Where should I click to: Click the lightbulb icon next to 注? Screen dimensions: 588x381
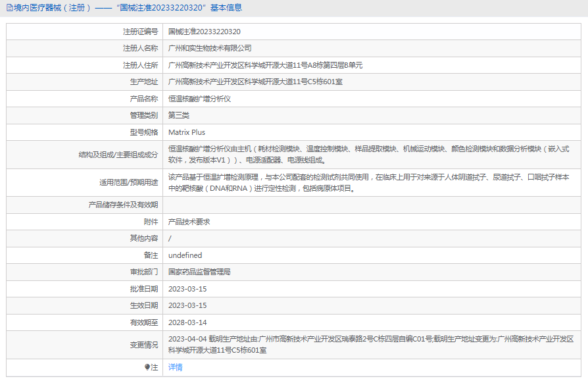(147, 367)
